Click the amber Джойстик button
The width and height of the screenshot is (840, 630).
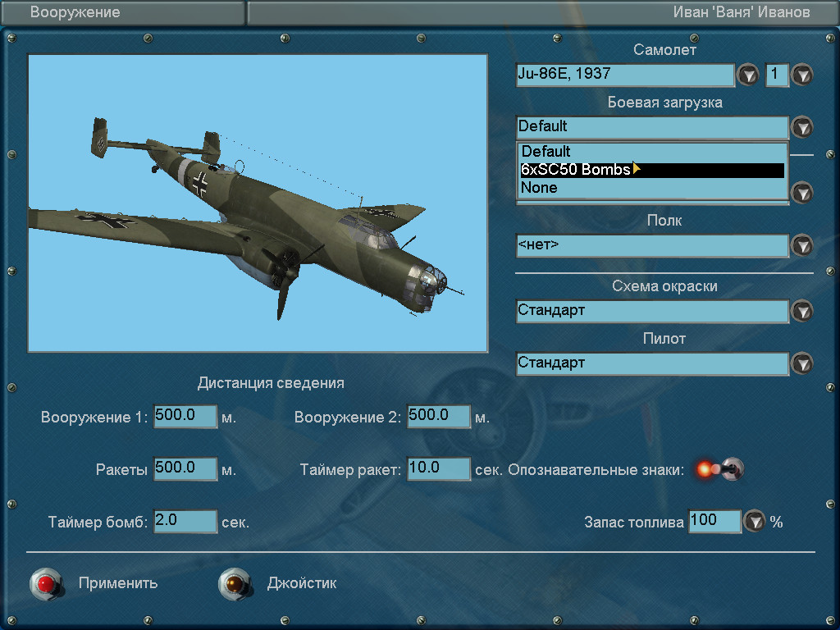click(x=235, y=583)
